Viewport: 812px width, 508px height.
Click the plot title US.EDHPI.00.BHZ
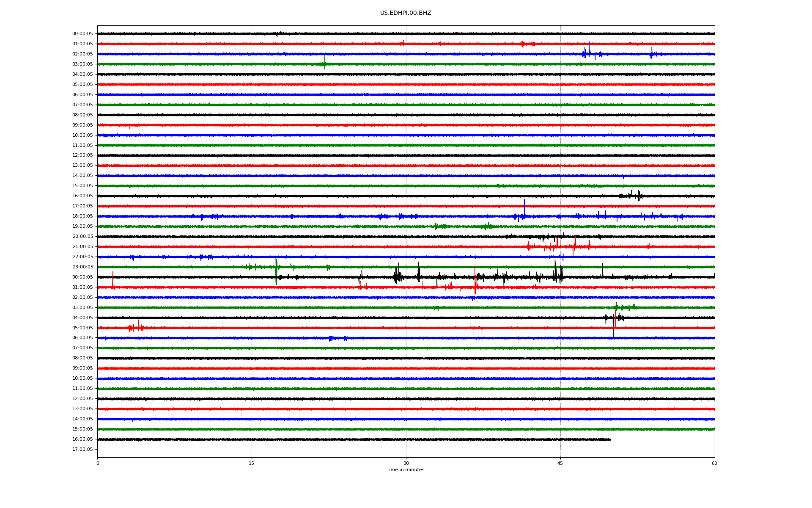coord(405,13)
